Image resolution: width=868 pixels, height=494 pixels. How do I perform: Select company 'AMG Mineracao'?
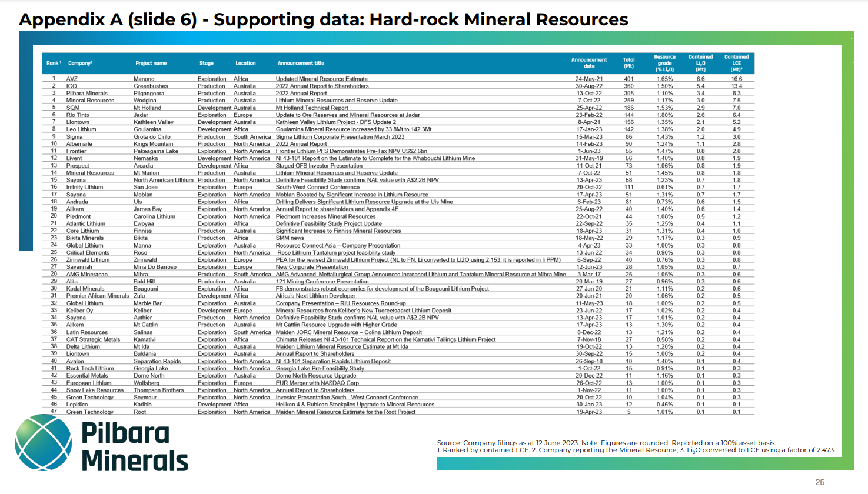pos(87,274)
